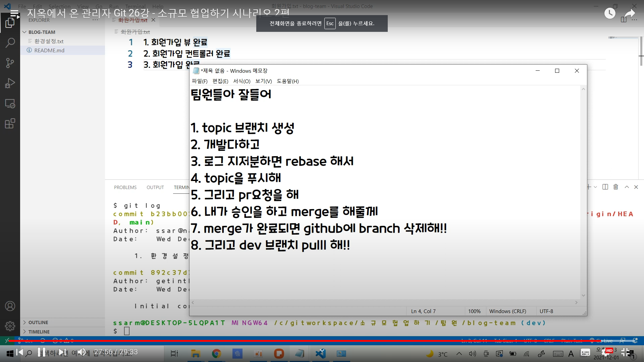
Task: Open the Manage gear in activity bar
Action: (10, 326)
